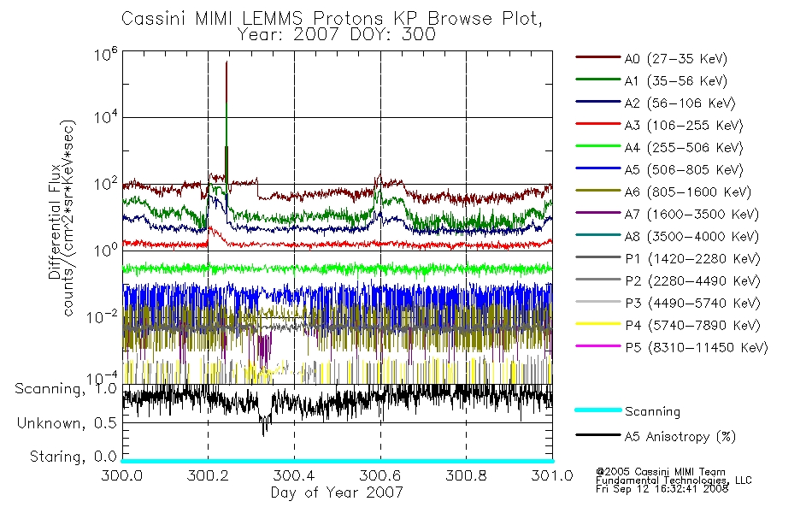812x513 pixels.
Task: Click the x-axis tick label 300.0
Action: tap(122, 475)
